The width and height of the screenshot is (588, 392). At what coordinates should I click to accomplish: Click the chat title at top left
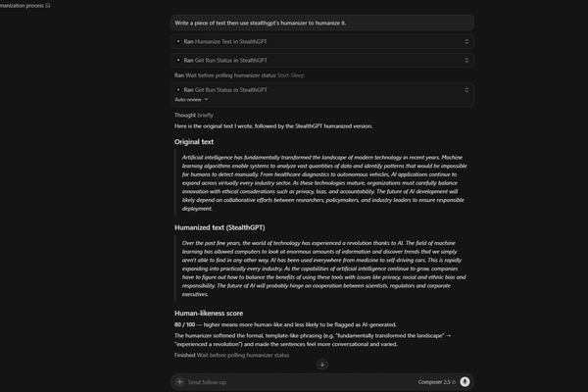22,5
